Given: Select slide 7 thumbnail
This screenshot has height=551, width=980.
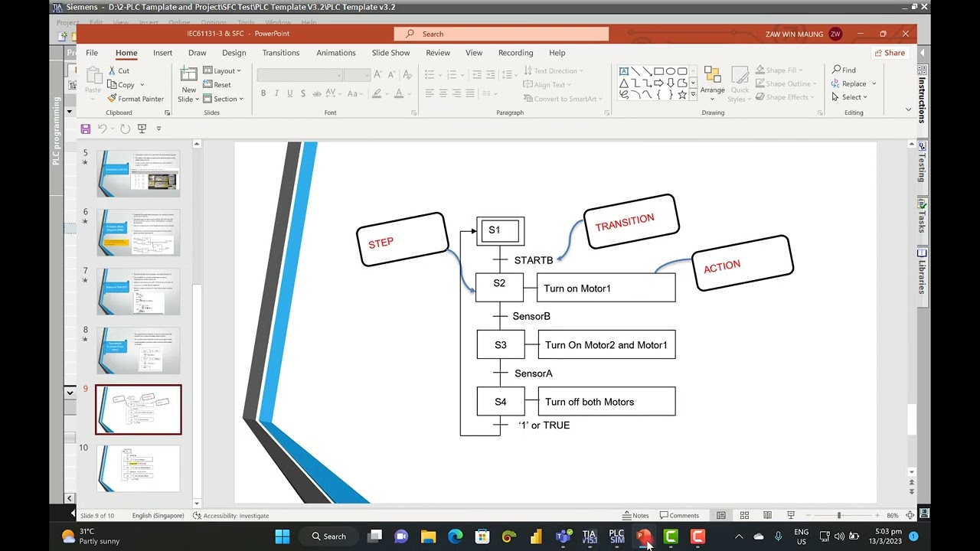Looking at the screenshot, I should [138, 292].
